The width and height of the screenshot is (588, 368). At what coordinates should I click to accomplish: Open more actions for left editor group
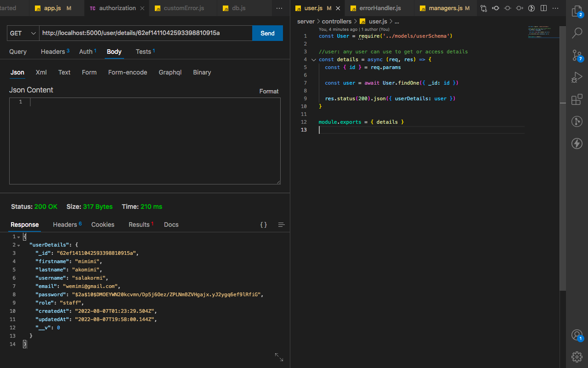click(x=279, y=8)
